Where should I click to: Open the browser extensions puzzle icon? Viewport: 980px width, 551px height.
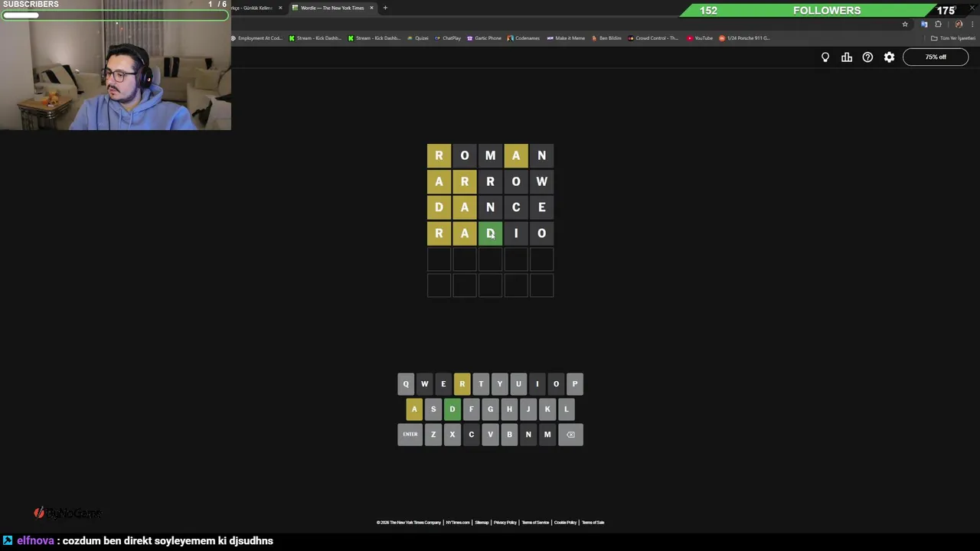[x=938, y=24]
